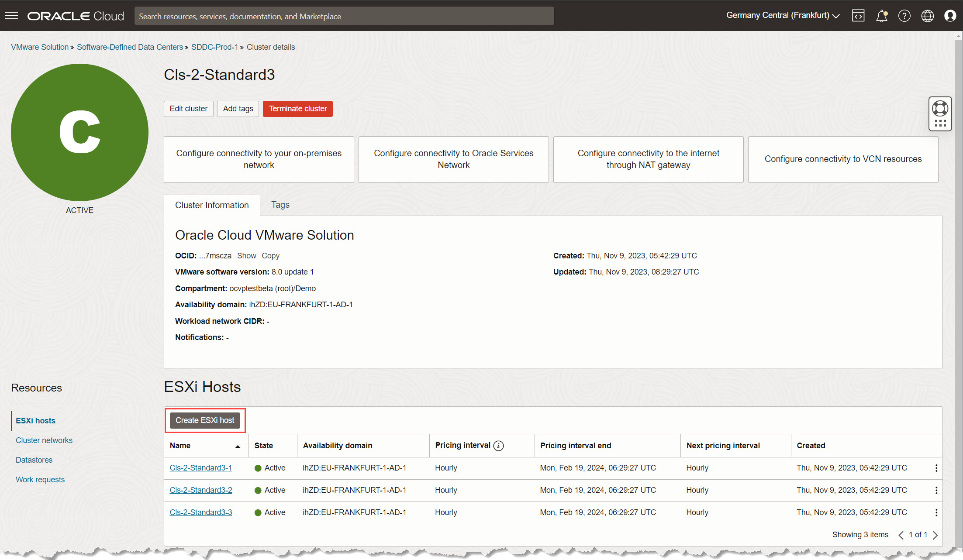The height and width of the screenshot is (560, 963).
Task: Click the Pricing interval info icon
Action: [x=498, y=446]
